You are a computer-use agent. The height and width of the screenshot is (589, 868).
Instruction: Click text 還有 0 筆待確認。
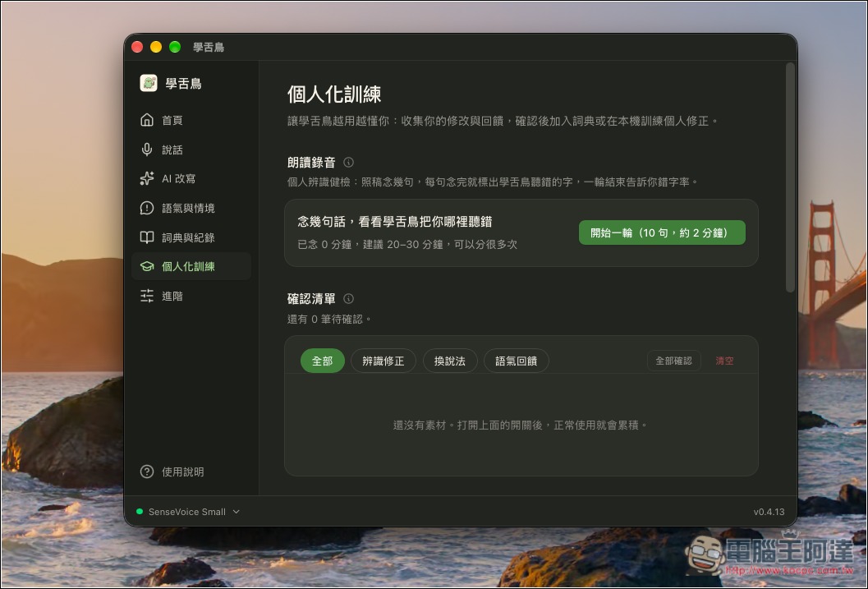(x=329, y=319)
